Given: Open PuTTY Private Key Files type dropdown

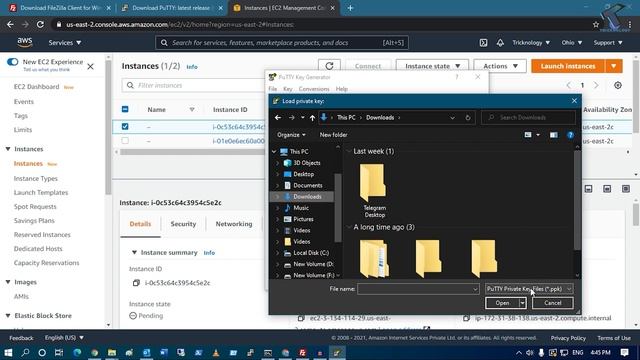Looking at the screenshot, I should 529,289.
